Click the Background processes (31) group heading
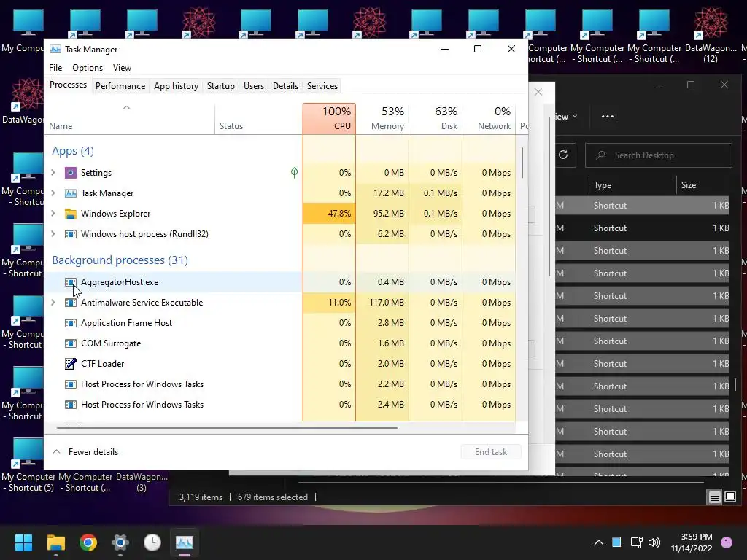 click(120, 260)
